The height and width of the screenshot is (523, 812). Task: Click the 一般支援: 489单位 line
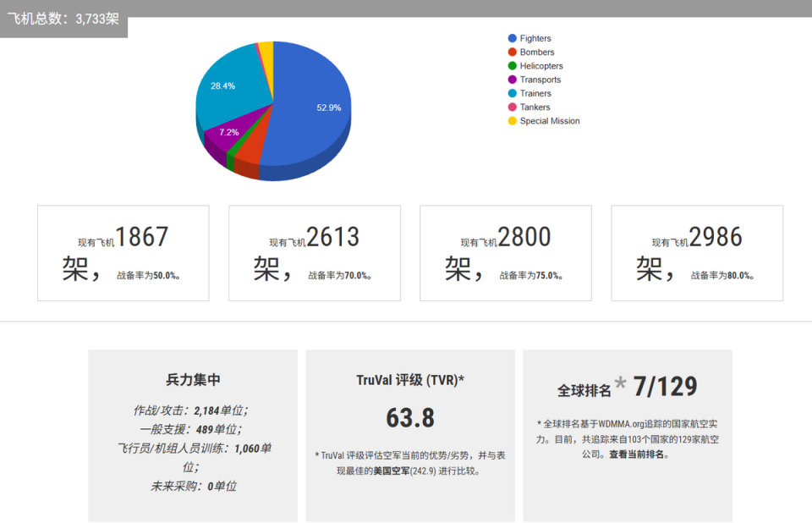tap(191, 429)
